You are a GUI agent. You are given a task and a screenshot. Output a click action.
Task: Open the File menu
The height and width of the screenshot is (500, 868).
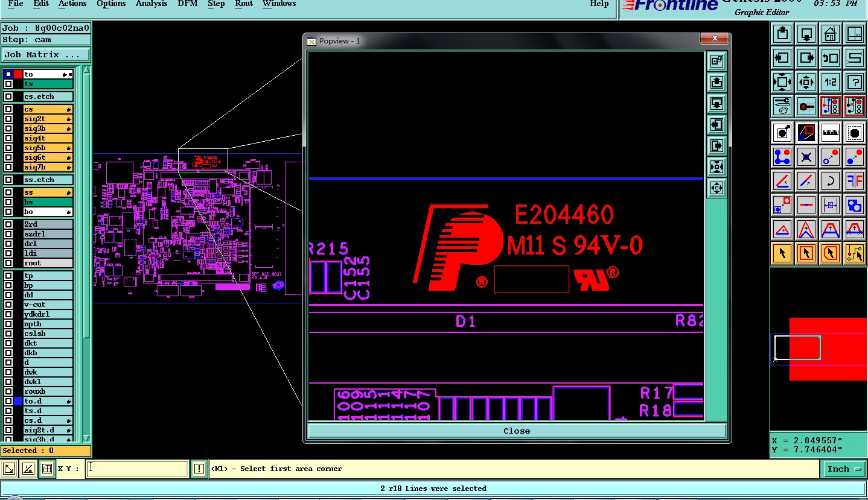pyautogui.click(x=16, y=4)
